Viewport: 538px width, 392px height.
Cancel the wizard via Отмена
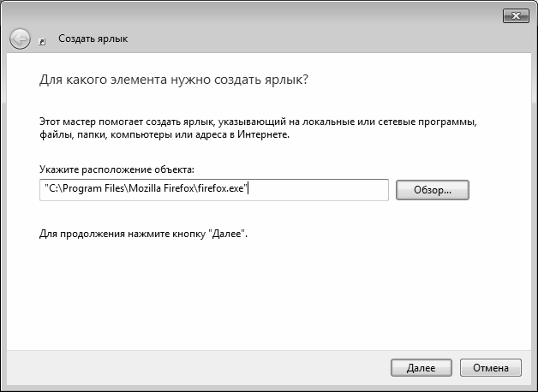click(x=490, y=367)
